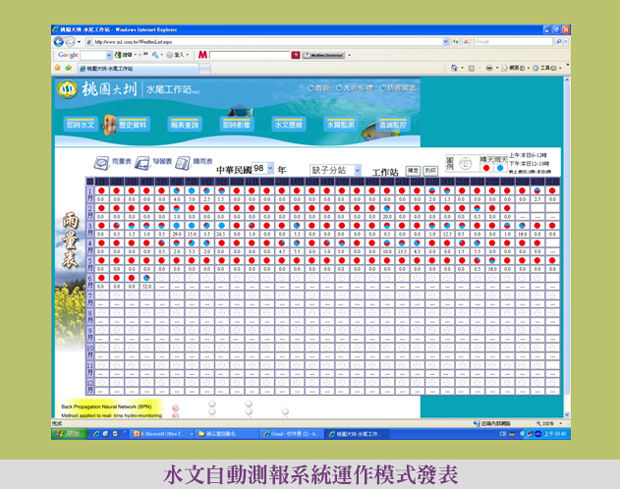Click the 陰雨表 rainy-day table icon
The image size is (620, 489).
point(143,161)
